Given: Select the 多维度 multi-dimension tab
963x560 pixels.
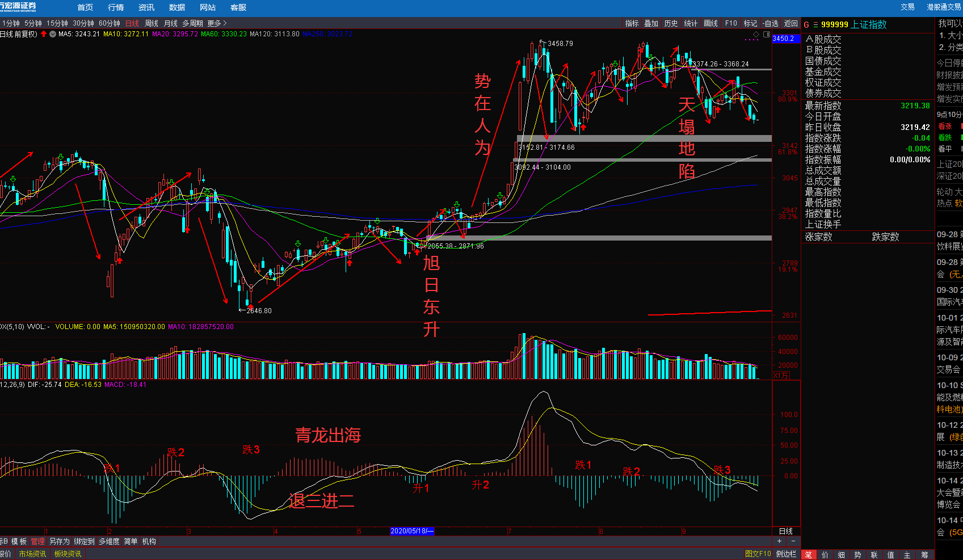Looking at the screenshot, I should tap(109, 542).
